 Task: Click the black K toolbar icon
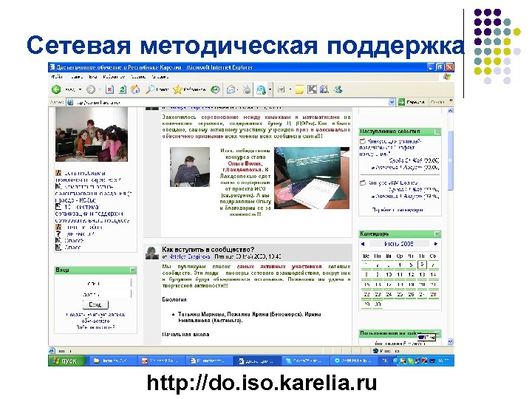[x=312, y=89]
